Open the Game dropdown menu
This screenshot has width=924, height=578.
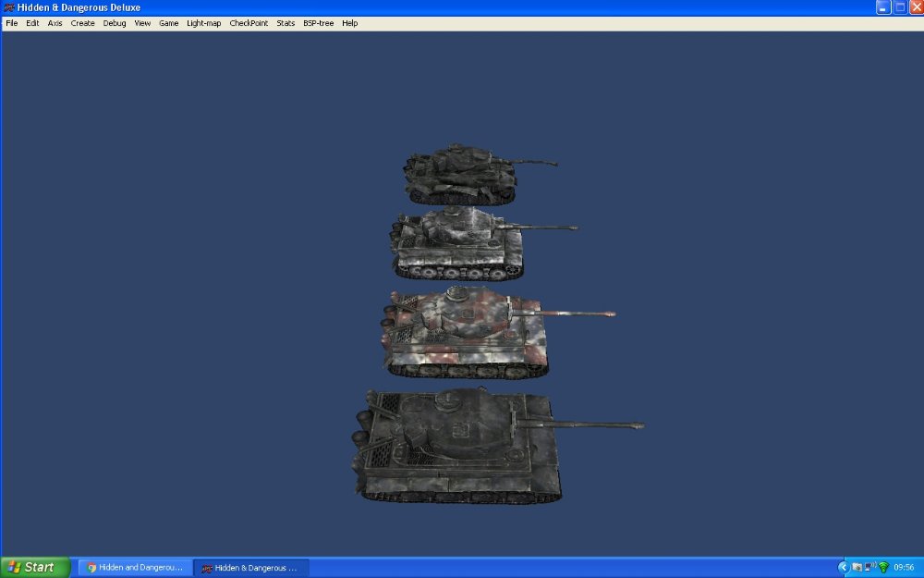pyautogui.click(x=169, y=23)
